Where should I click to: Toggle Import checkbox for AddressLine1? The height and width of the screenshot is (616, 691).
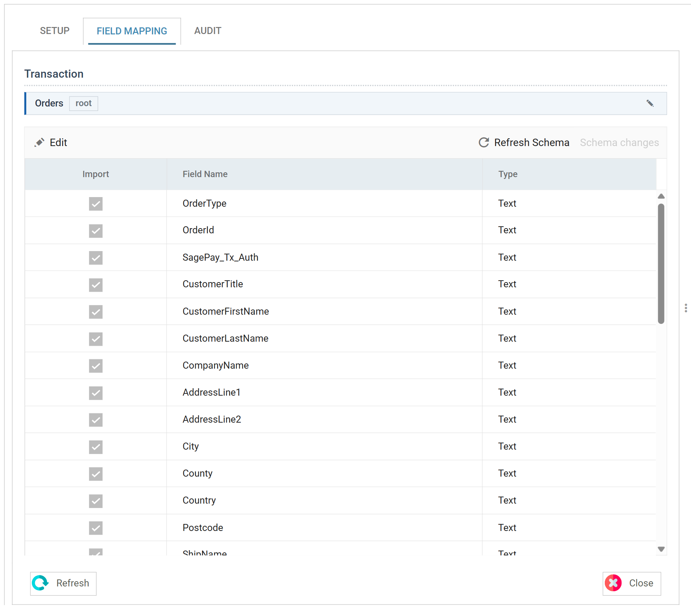point(96,393)
